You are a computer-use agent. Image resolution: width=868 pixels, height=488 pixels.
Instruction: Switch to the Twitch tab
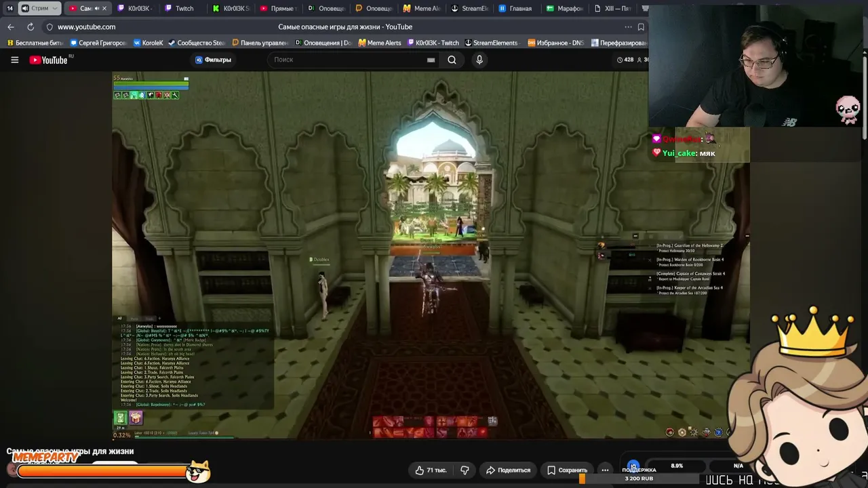pyautogui.click(x=179, y=8)
